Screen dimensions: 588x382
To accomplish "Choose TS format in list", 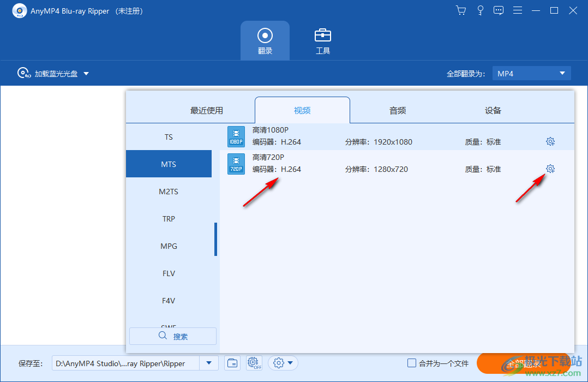I will [x=169, y=137].
